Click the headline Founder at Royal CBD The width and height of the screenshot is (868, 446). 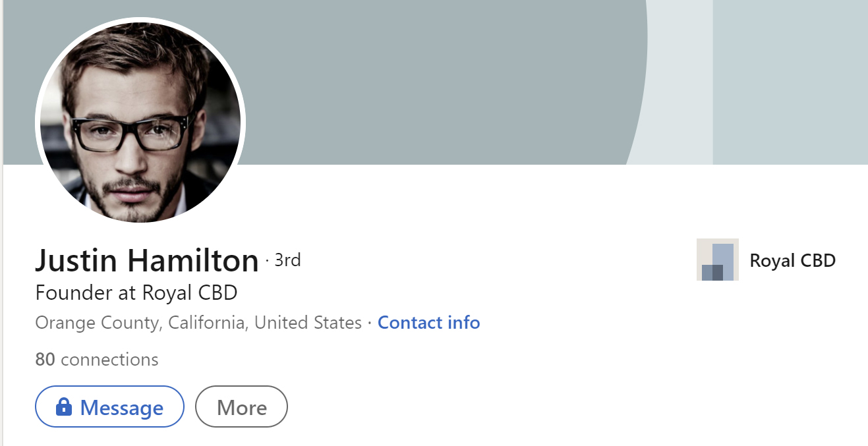136,293
